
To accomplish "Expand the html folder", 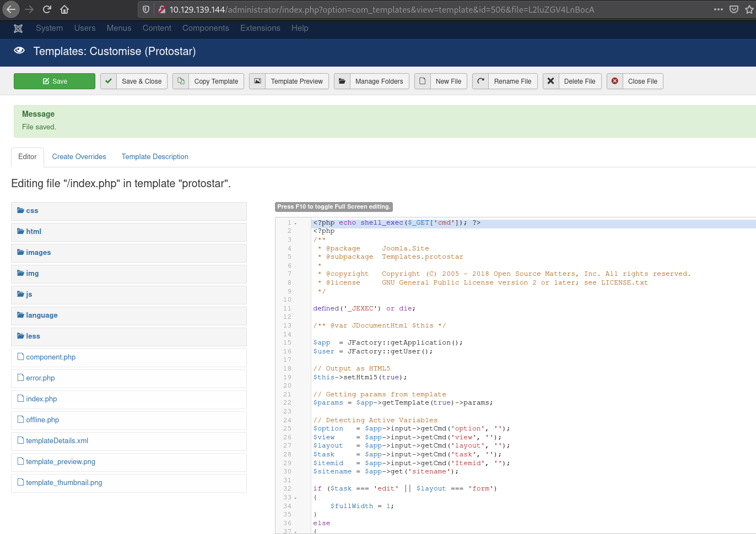I will 129,232.
